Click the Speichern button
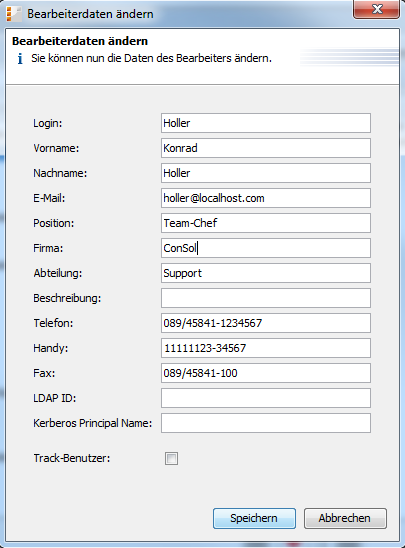405x548 pixels. [254, 518]
